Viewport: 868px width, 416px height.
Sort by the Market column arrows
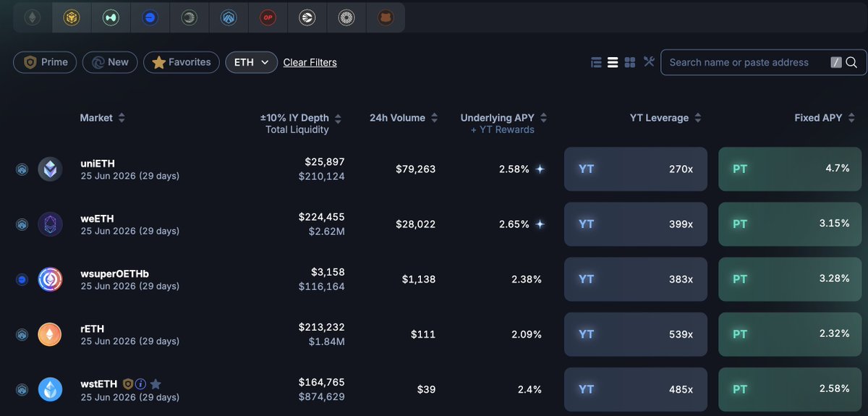[122, 118]
